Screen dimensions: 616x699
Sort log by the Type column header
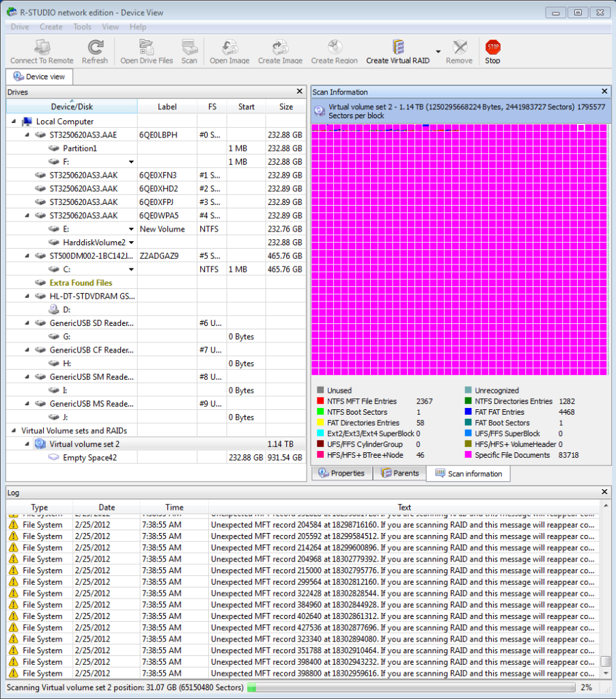click(39, 507)
